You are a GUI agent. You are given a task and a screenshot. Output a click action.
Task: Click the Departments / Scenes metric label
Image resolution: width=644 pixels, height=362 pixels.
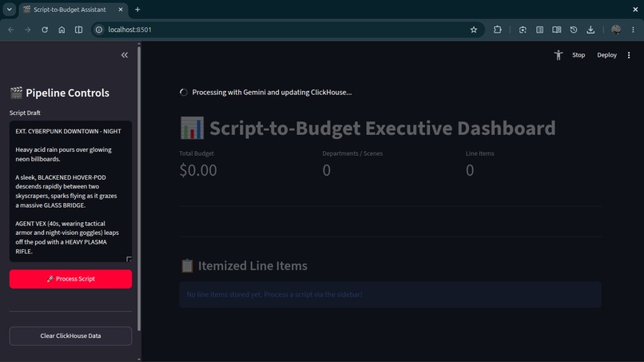pyautogui.click(x=352, y=153)
